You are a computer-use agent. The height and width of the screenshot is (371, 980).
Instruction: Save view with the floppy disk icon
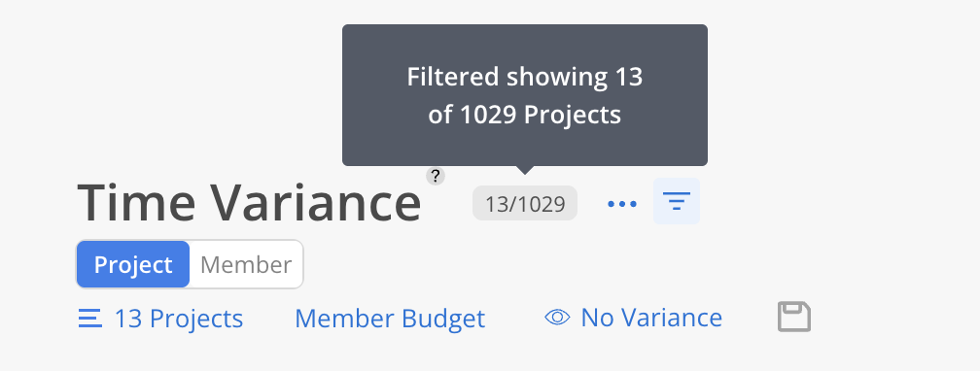[794, 317]
